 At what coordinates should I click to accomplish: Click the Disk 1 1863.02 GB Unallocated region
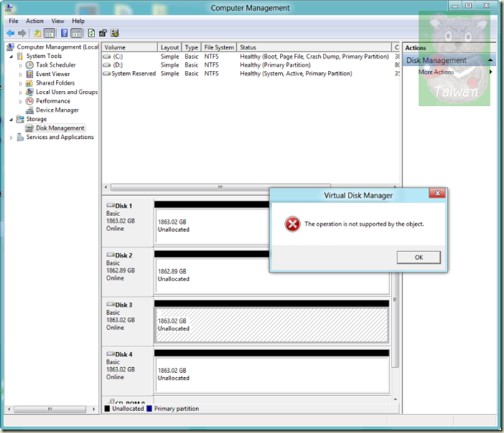pyautogui.click(x=212, y=225)
